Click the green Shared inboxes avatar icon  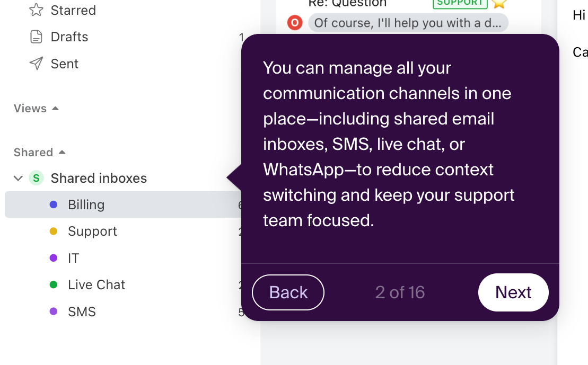tap(36, 179)
